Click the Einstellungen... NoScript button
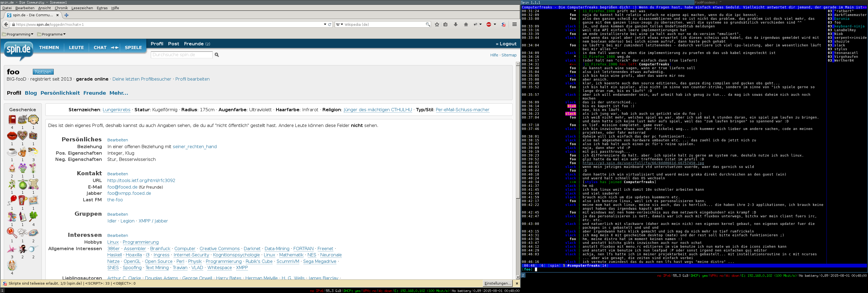 pyautogui.click(x=497, y=284)
